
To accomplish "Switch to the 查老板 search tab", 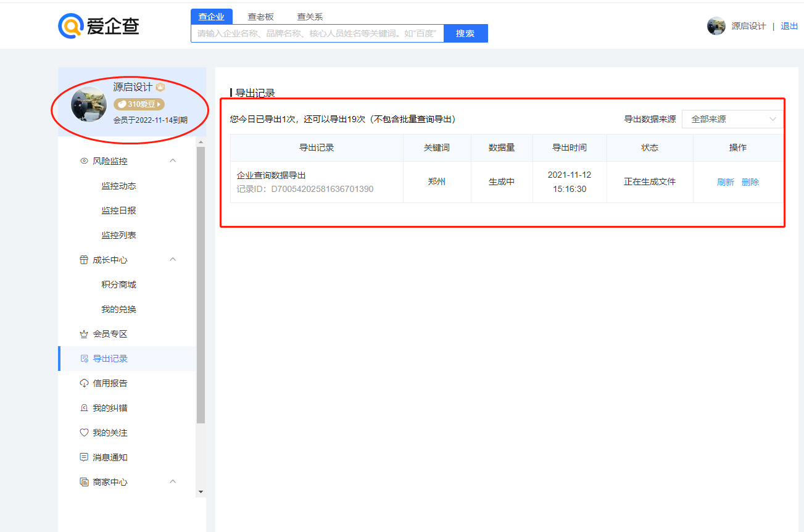I will coord(260,17).
